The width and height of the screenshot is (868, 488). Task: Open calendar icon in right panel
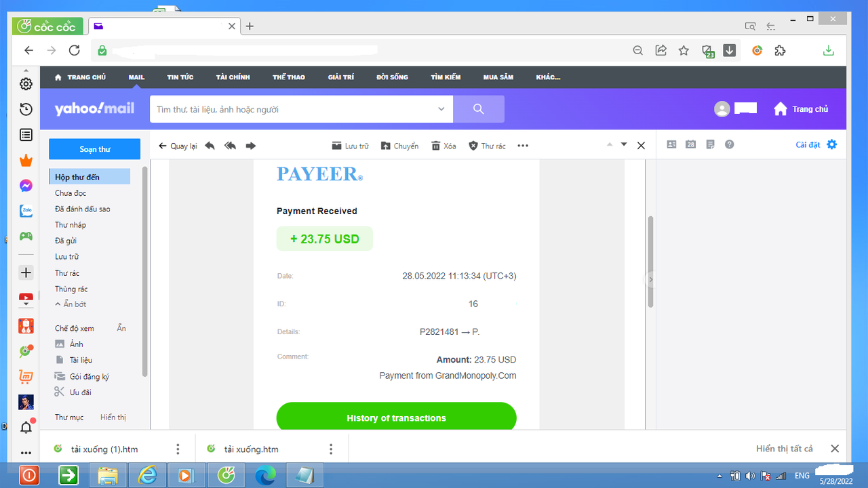pyautogui.click(x=690, y=144)
